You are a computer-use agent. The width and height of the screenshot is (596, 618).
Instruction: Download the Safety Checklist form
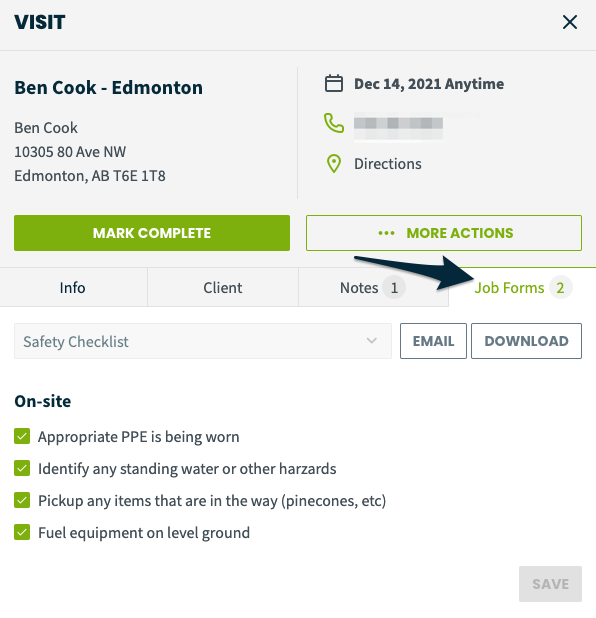[526, 341]
